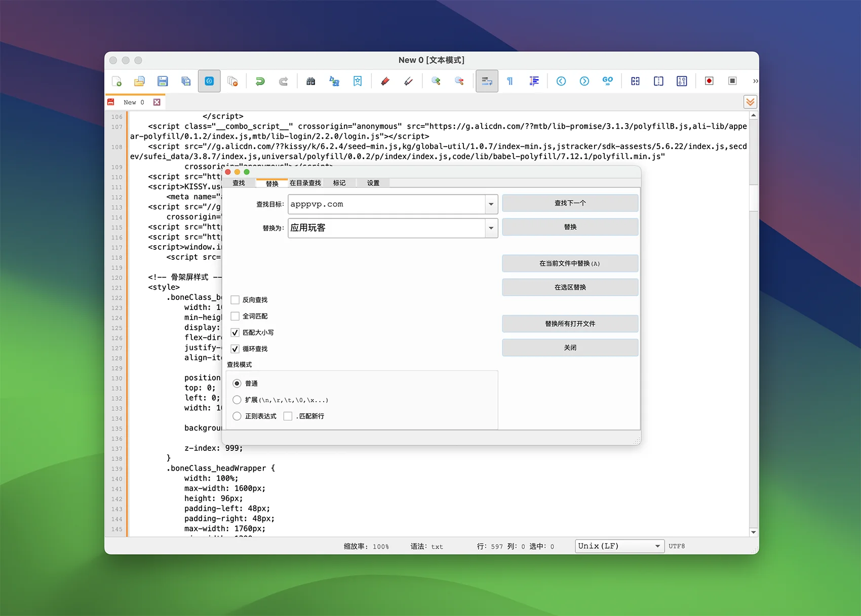This screenshot has height=616, width=861.
Task: Select the 正则表达式 radio button
Action: coord(237,416)
